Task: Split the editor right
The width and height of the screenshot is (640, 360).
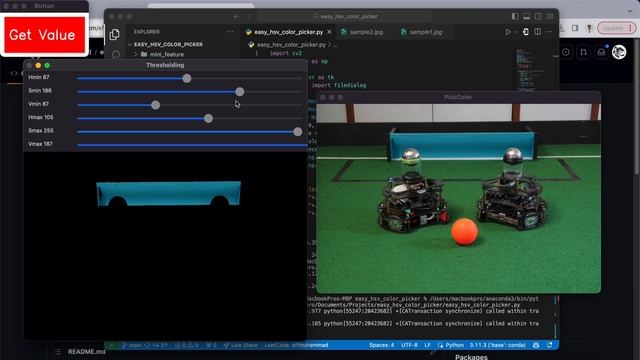Action: pyautogui.click(x=538, y=31)
